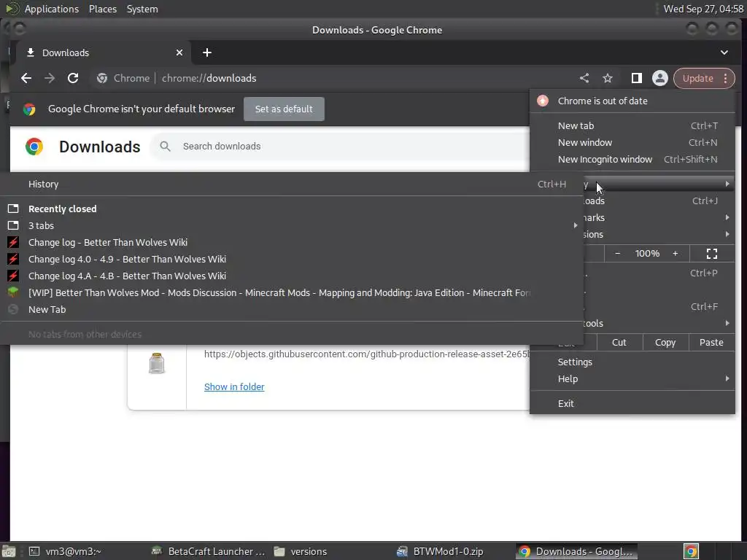Click the Ctrl+F Find menu row

click(x=659, y=307)
